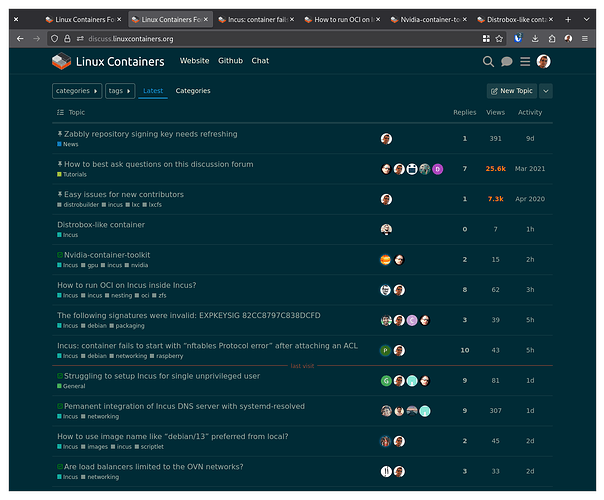Open 'Nvidia-container-toolkit' topic

(x=107, y=255)
